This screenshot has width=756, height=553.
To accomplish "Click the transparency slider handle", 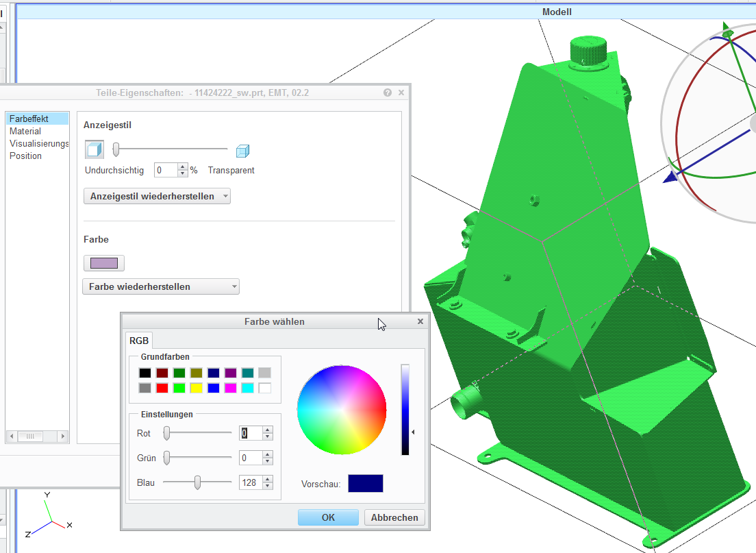I will [x=116, y=149].
